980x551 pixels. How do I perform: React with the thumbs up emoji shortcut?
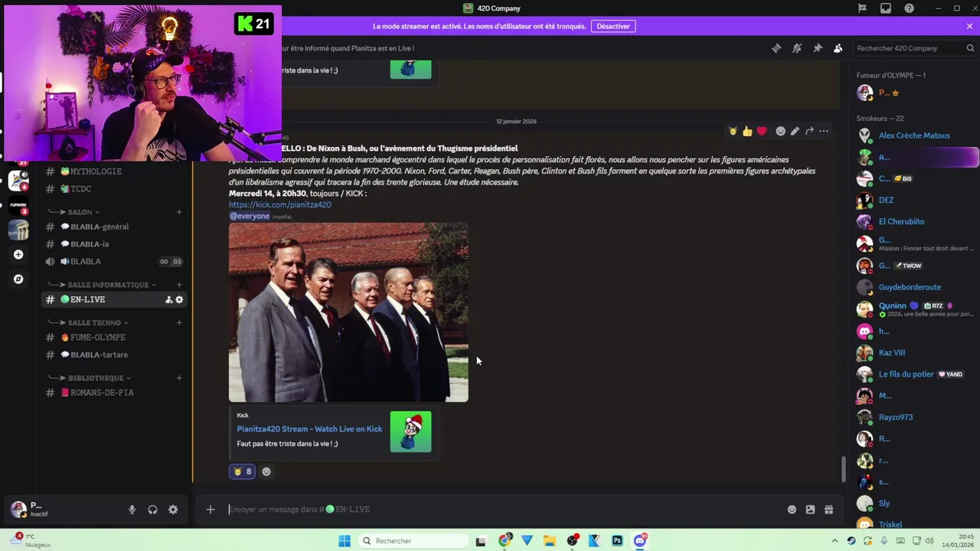(x=747, y=132)
